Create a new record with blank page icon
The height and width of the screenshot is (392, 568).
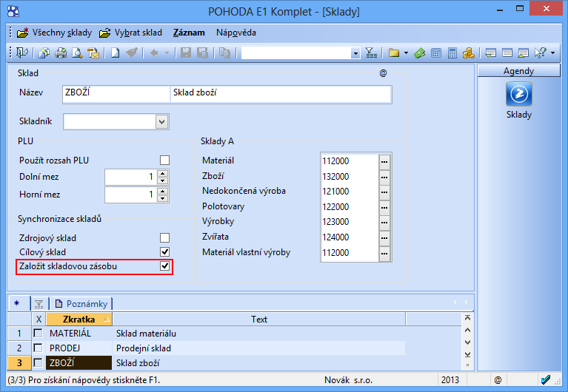[x=115, y=53]
